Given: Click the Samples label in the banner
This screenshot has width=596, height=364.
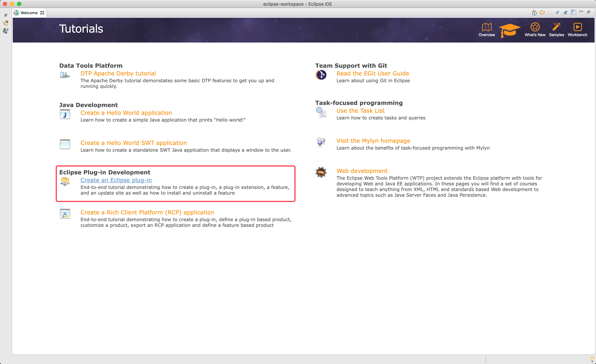Looking at the screenshot, I should (556, 35).
